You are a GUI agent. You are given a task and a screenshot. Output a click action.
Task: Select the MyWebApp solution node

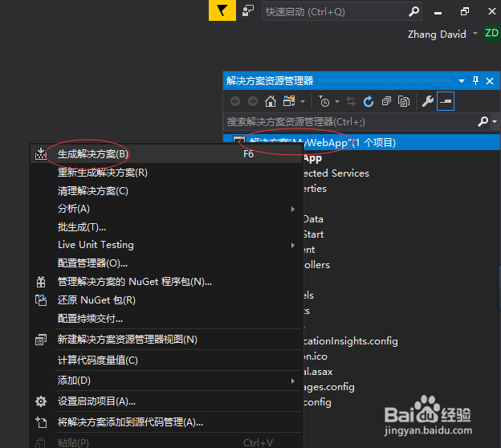click(361, 142)
